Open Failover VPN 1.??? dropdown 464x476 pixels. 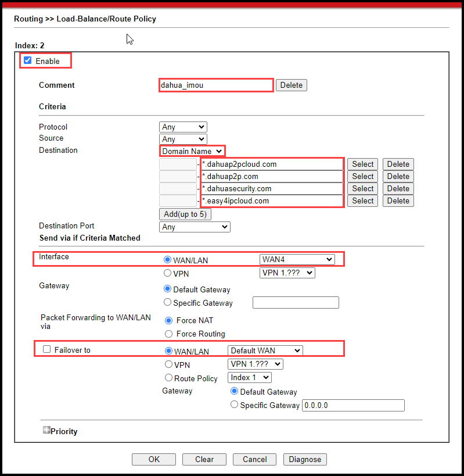pos(256,364)
